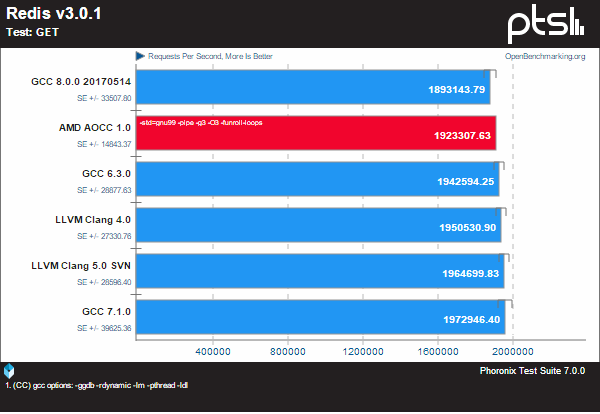Screen dimensions: 600x414
Task: Click the GCC 6.3.0 label
Action: click(x=106, y=174)
